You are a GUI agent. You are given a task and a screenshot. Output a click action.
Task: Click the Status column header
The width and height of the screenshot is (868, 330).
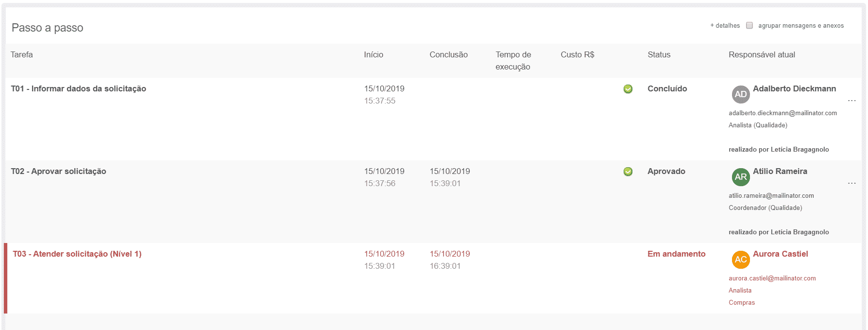[659, 55]
